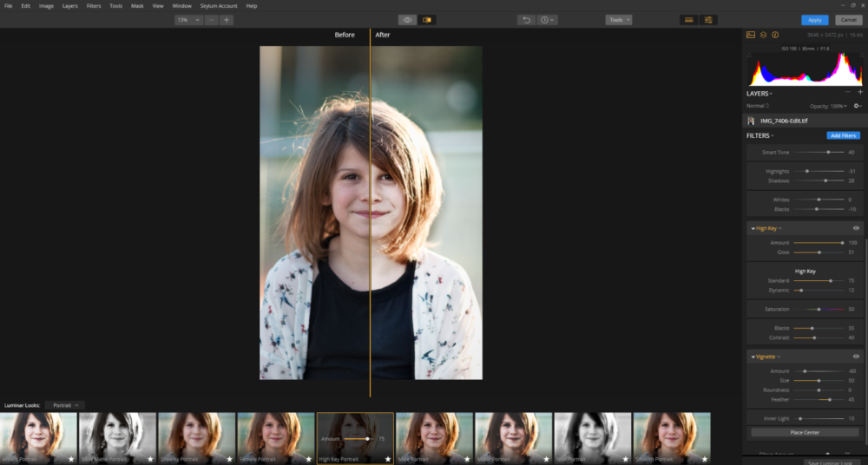
Task: Open the Tools dropdown
Action: click(619, 20)
